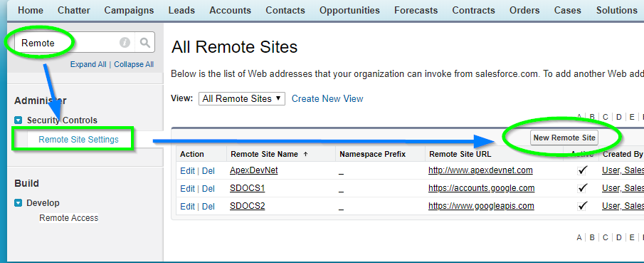
Task: Click the https://accounts.google.com URL
Action: pyautogui.click(x=481, y=188)
